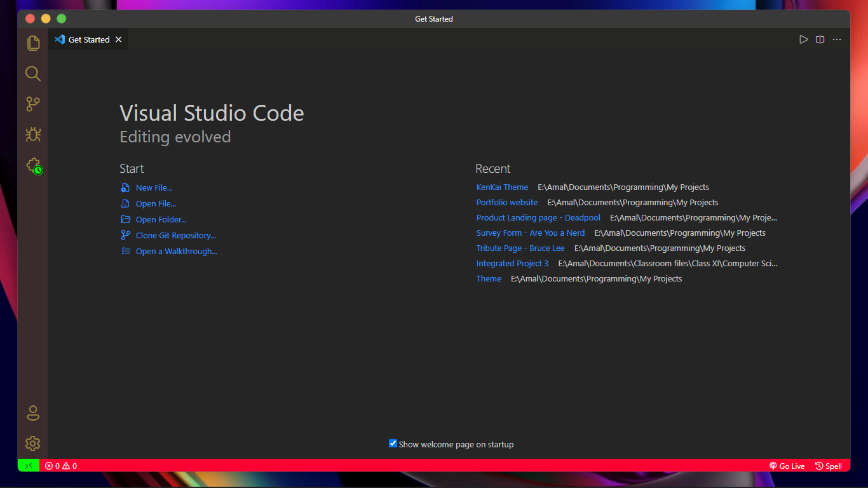Toggle Show welcome page on startup checkbox

click(393, 444)
